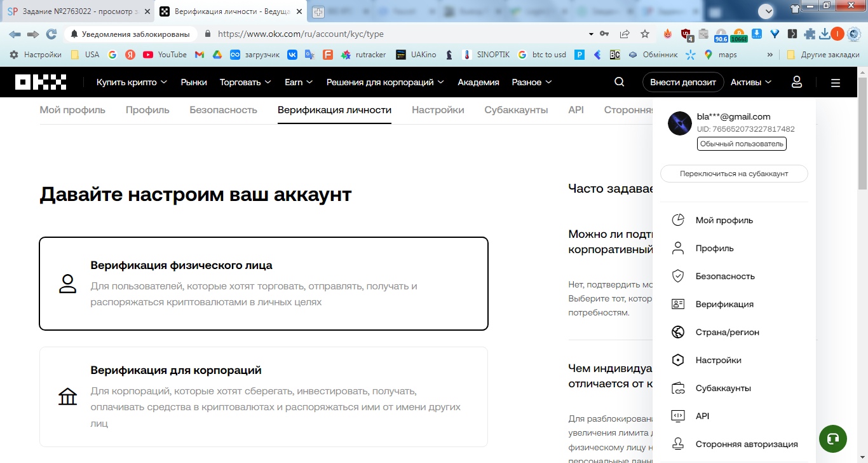
Task: Open the Google maps bookmark
Action: 721,55
